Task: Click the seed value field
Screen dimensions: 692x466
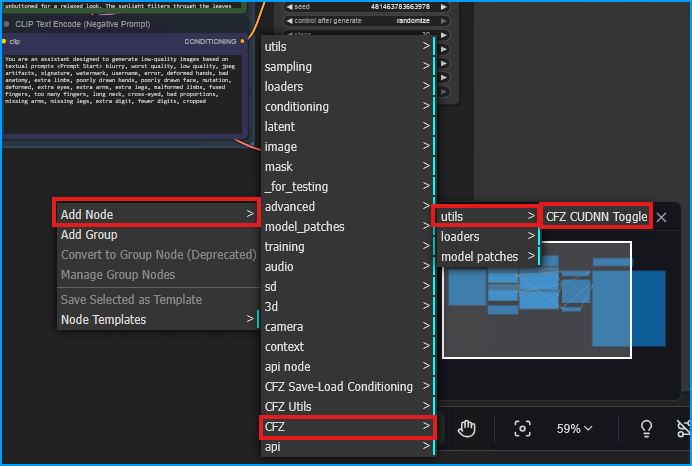Action: [x=366, y=7]
